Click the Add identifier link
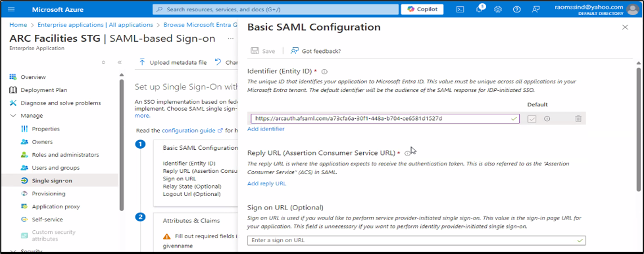 [266, 129]
